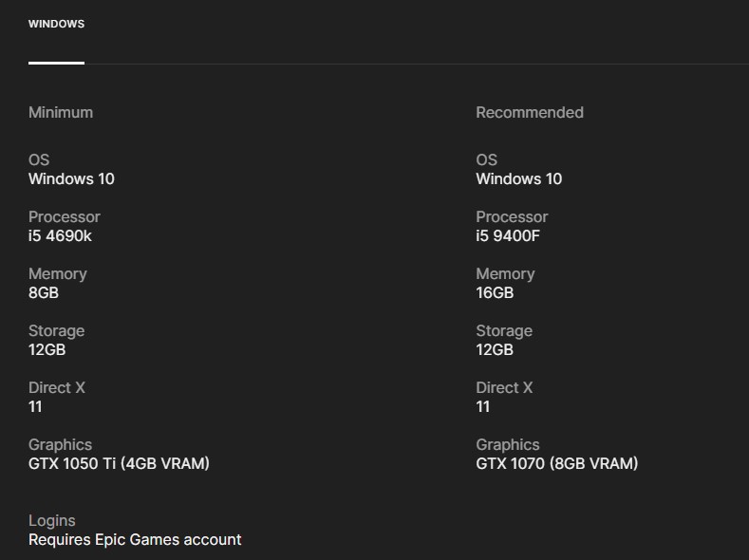Click the i5 9400F processor text
This screenshot has width=749, height=560.
[508, 235]
